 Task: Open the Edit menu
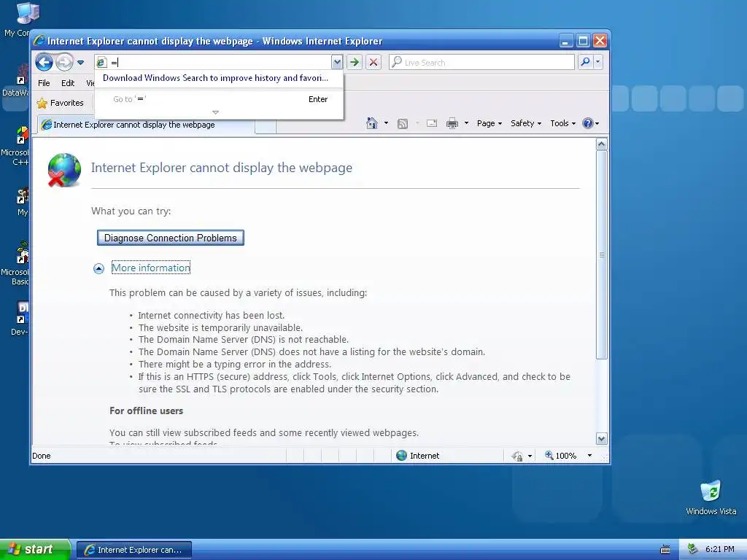tap(68, 83)
